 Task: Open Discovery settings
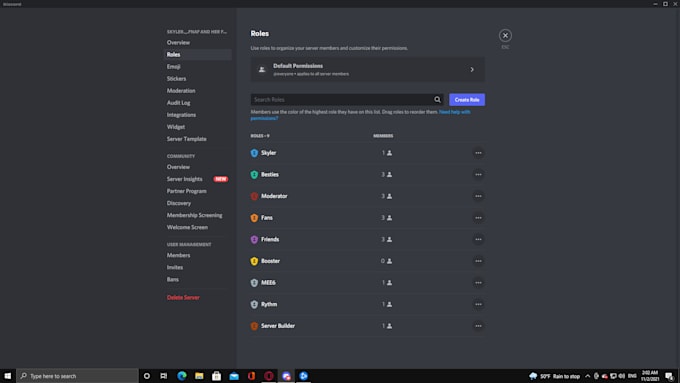[x=179, y=203]
